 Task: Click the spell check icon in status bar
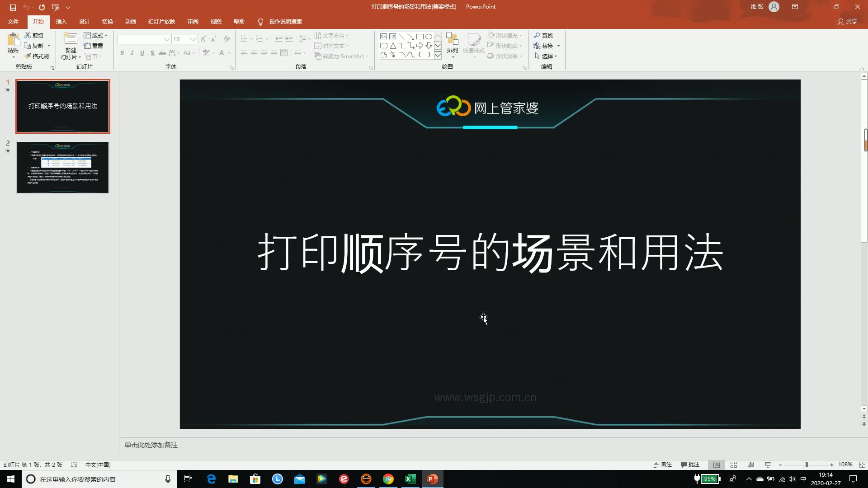point(74,465)
